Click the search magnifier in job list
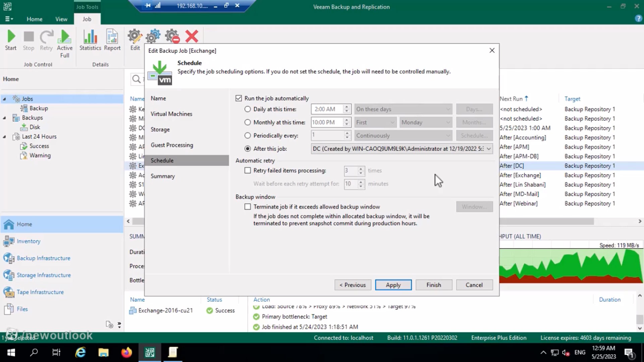Image resolution: width=644 pixels, height=362 pixels. [x=136, y=79]
